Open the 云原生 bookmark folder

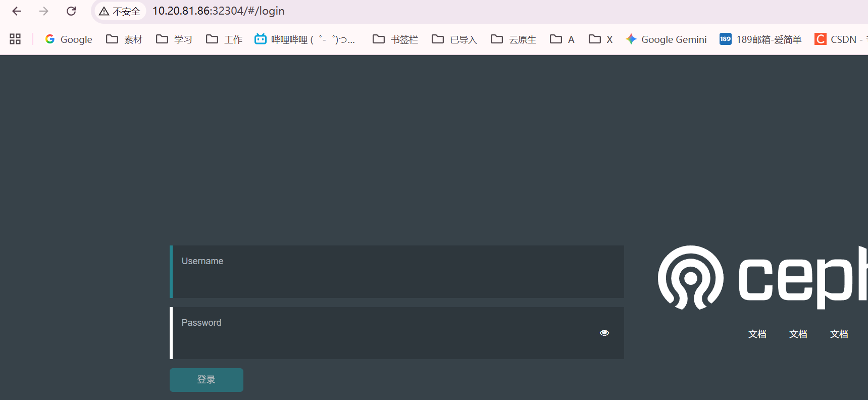coord(514,39)
